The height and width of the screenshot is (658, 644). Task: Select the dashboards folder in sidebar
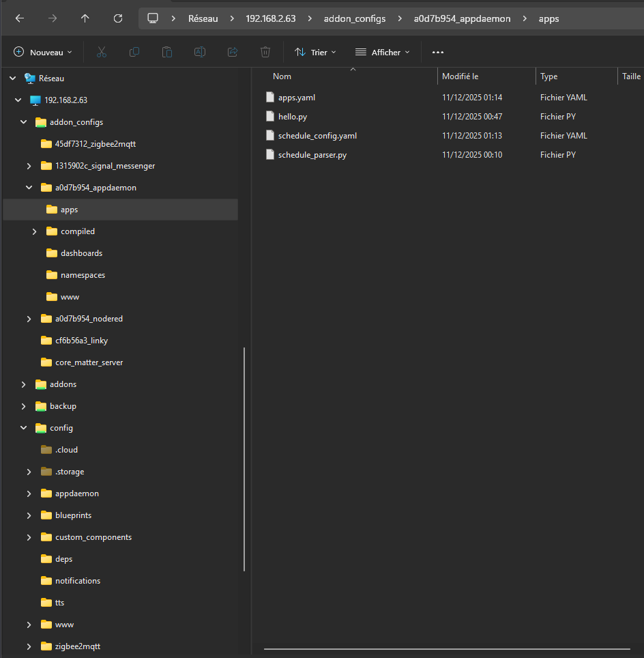tap(81, 253)
